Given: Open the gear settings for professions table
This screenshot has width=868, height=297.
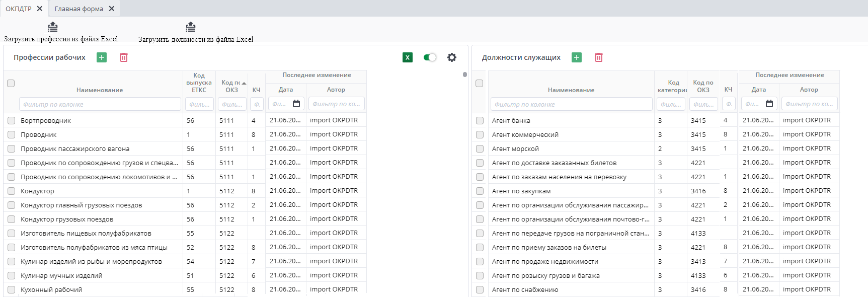Looking at the screenshot, I should click(x=452, y=57).
